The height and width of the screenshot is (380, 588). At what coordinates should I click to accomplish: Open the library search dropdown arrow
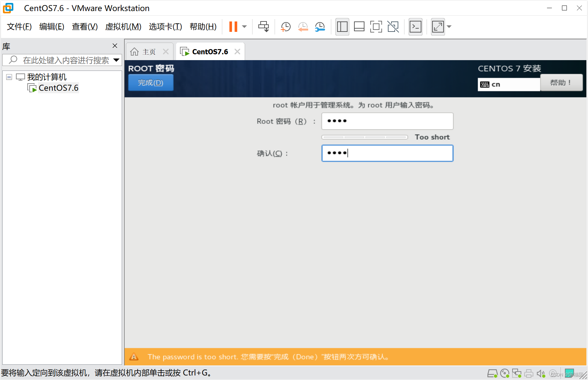tap(116, 60)
